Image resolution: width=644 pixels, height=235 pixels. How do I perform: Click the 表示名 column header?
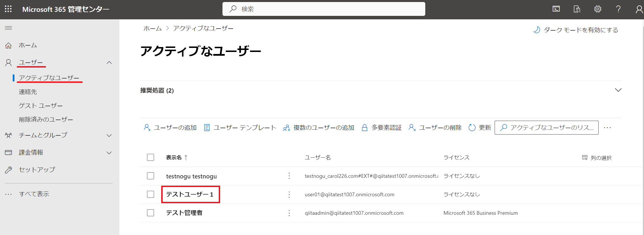click(x=174, y=157)
